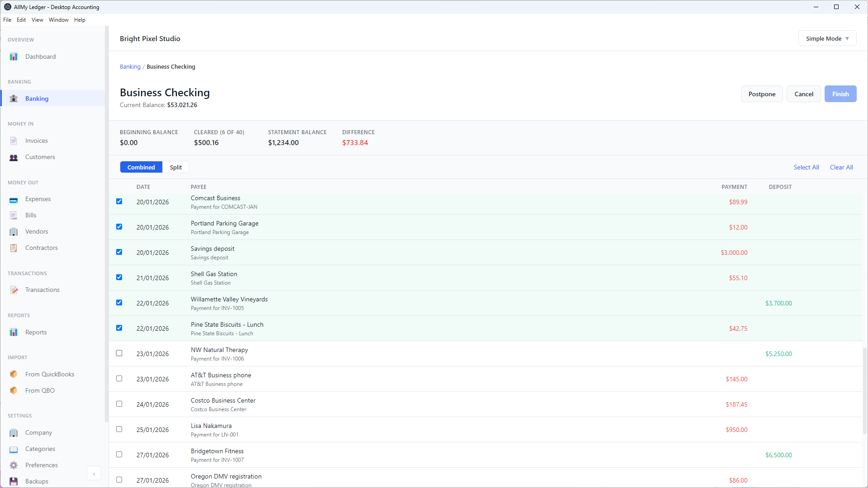Image resolution: width=868 pixels, height=488 pixels.
Task: Uncheck the Savings deposit row
Action: 119,252
